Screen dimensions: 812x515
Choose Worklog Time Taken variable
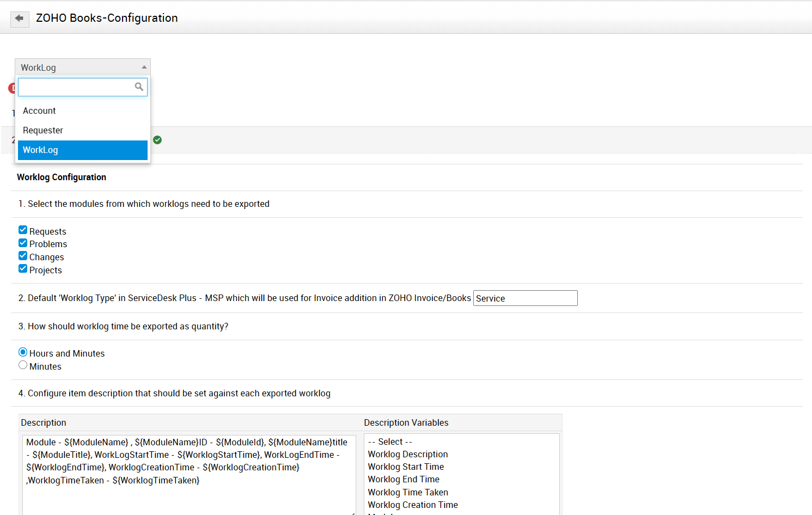pyautogui.click(x=408, y=493)
